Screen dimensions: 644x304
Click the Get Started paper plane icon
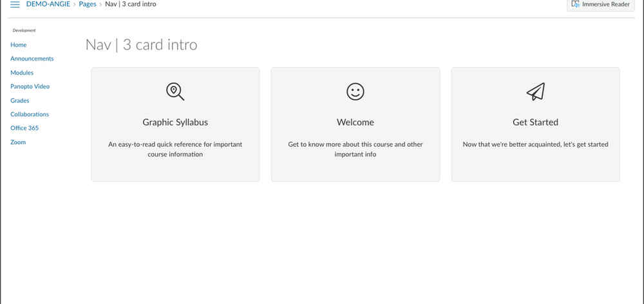(x=535, y=92)
